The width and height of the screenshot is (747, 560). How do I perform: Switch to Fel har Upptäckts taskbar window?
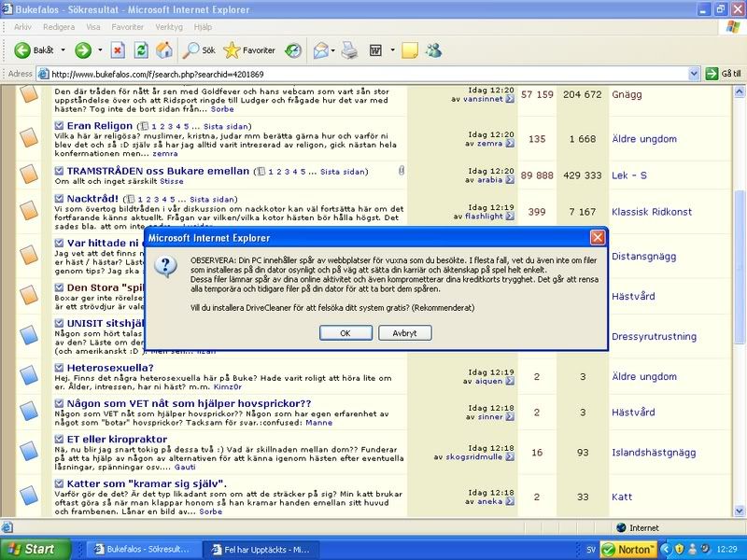(261, 550)
